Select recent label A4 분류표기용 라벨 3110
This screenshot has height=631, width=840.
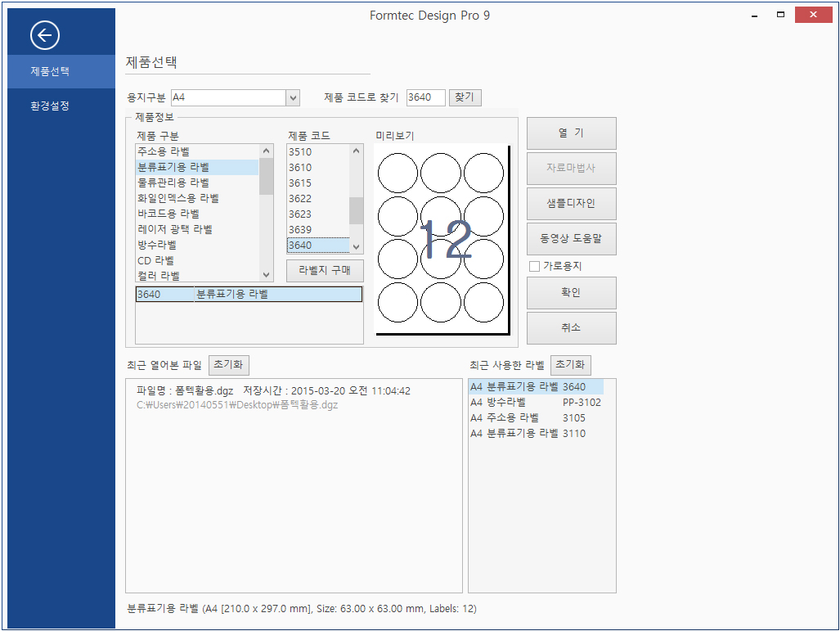click(x=537, y=433)
